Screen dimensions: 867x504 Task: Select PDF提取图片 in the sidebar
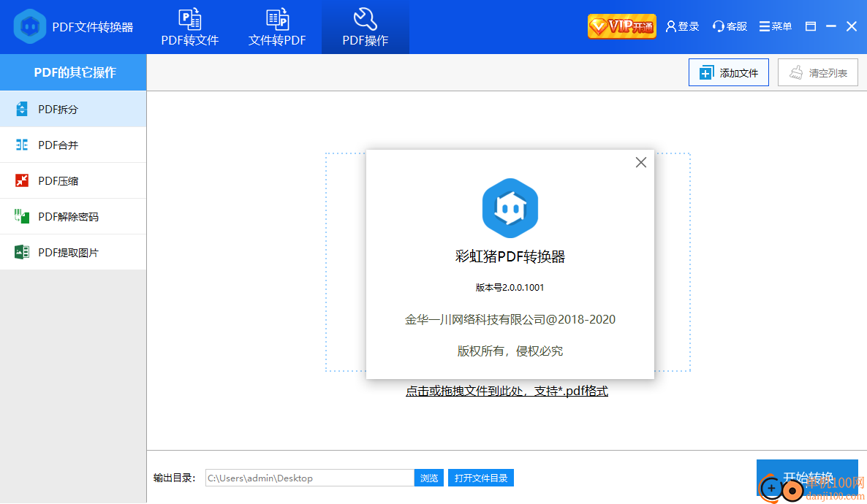point(73,253)
